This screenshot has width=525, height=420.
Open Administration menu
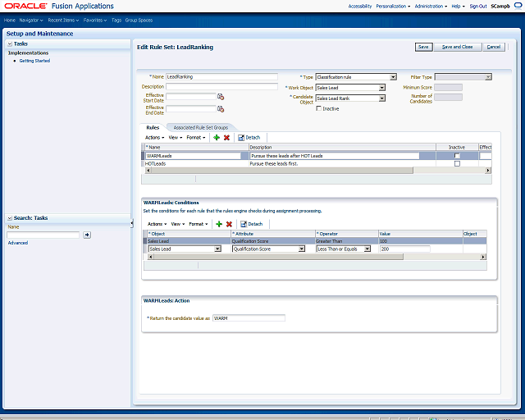pos(431,7)
